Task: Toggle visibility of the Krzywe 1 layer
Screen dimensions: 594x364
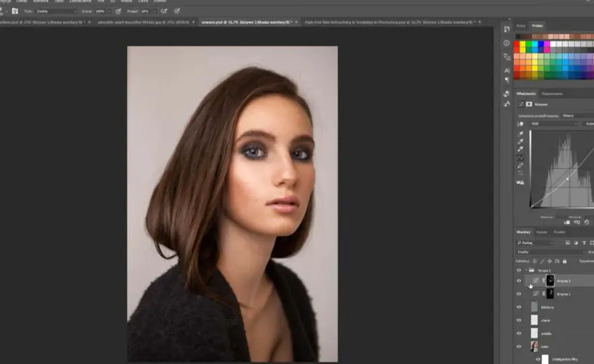Action: pyautogui.click(x=519, y=294)
